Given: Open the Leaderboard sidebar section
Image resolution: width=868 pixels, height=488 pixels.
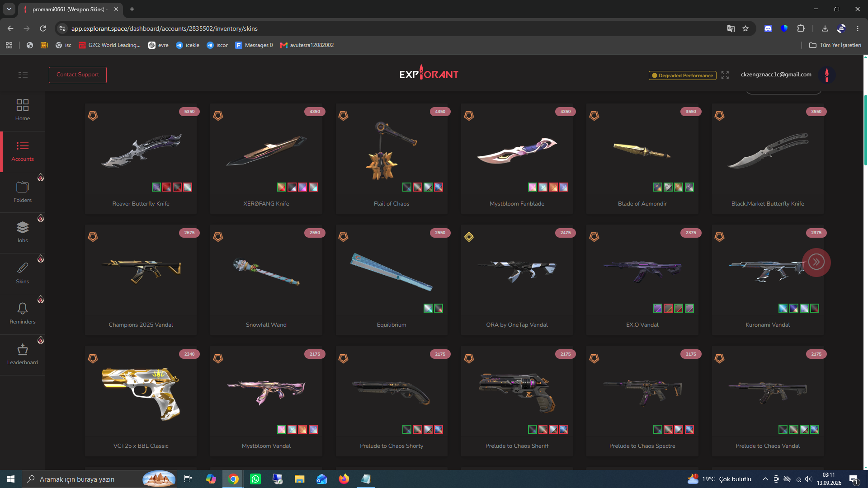Looking at the screenshot, I should click(23, 354).
